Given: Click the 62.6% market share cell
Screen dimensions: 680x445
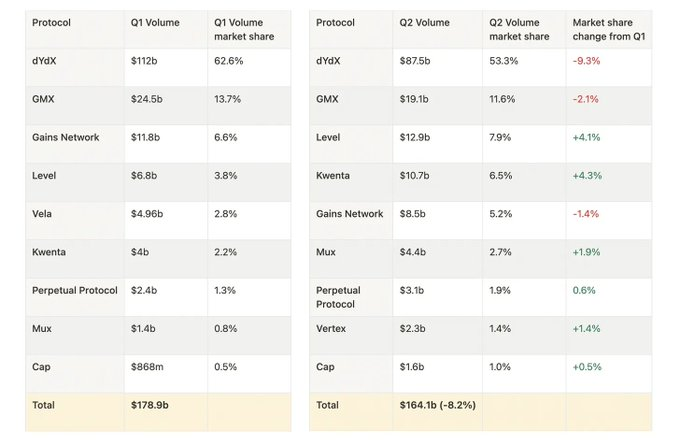Looking at the screenshot, I should point(249,67).
